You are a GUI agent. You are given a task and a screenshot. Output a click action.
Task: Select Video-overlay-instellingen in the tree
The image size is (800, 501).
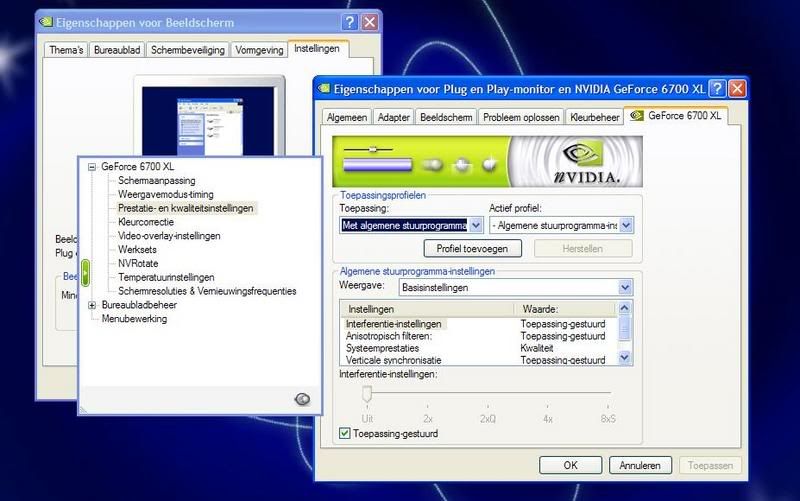[x=169, y=236]
